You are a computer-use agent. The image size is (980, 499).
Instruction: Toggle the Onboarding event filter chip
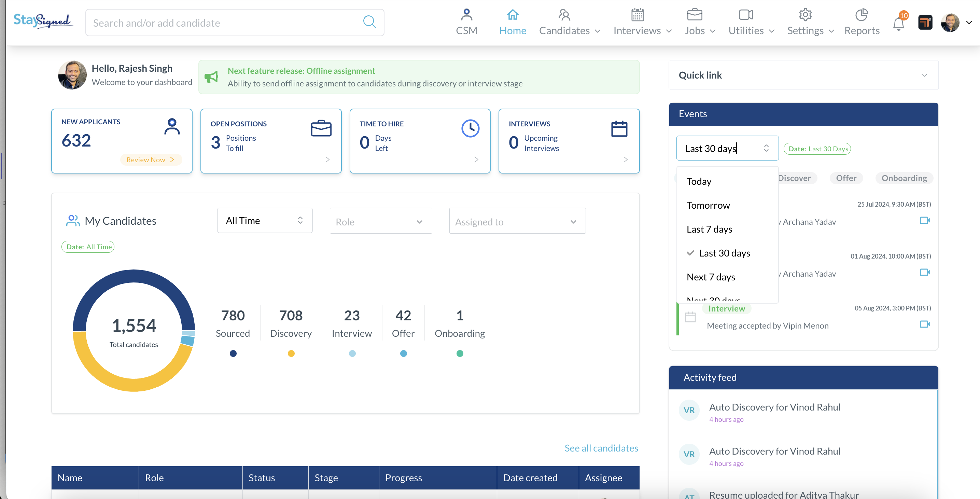[904, 178]
